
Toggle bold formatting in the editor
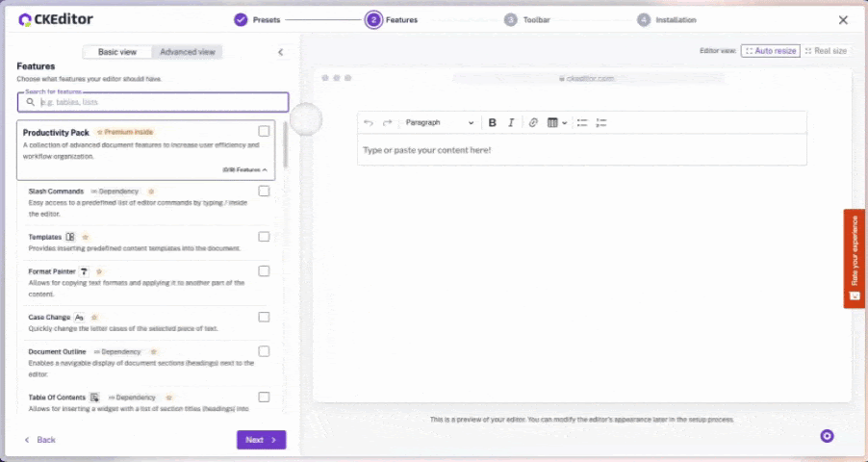(x=493, y=123)
